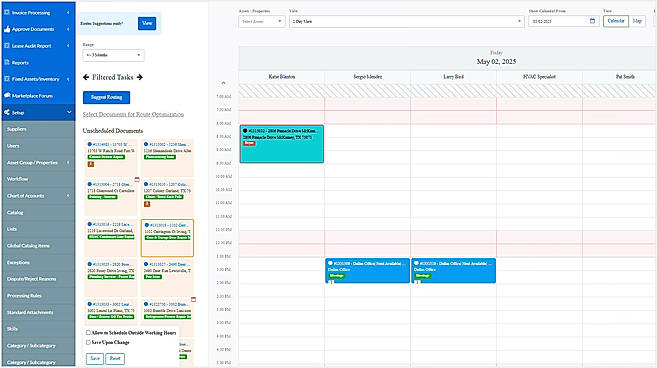Click the blue dot on the 2400 Deer Run card
657x368 pixels.
(146, 264)
